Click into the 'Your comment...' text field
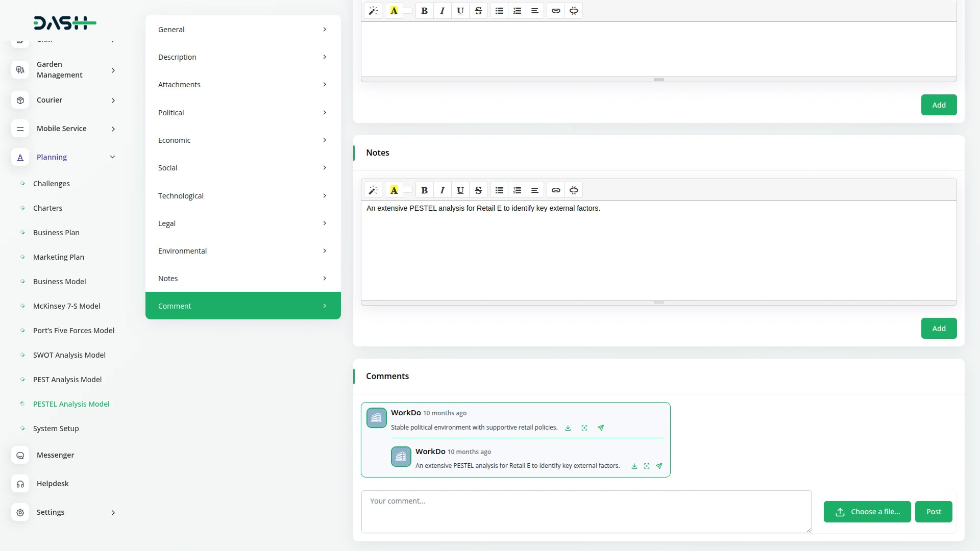The height and width of the screenshot is (551, 980). point(585,512)
